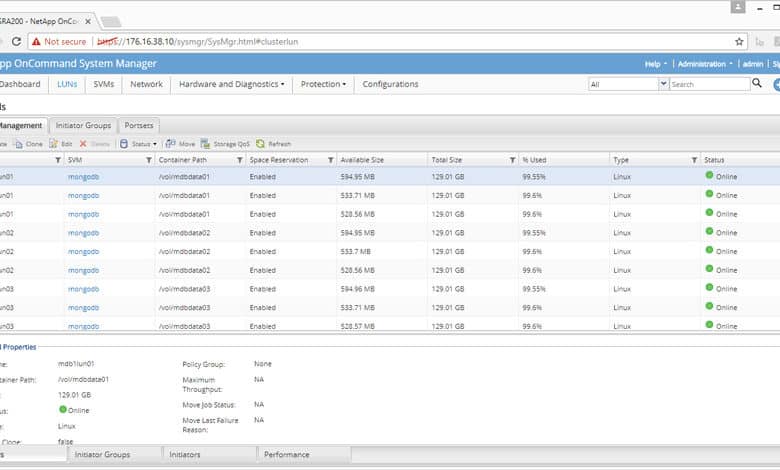Expand Hardware and Diagnostics menu
The image size is (780, 470).
(232, 85)
